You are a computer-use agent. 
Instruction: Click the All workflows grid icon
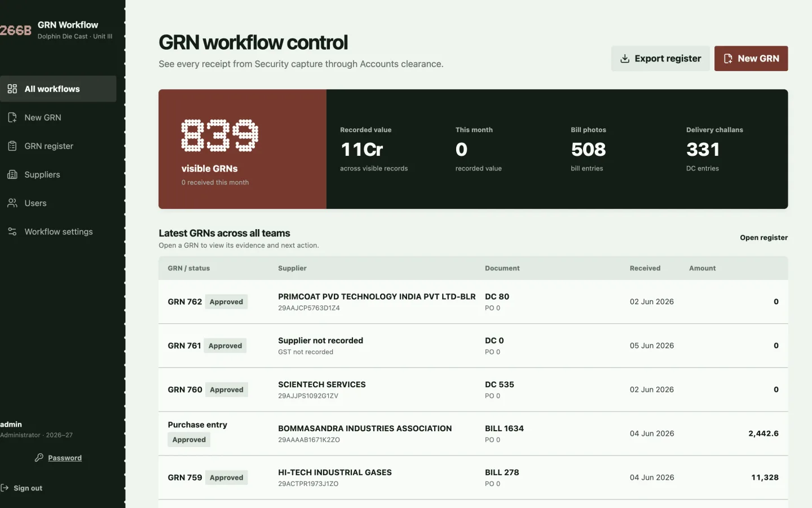pyautogui.click(x=12, y=89)
